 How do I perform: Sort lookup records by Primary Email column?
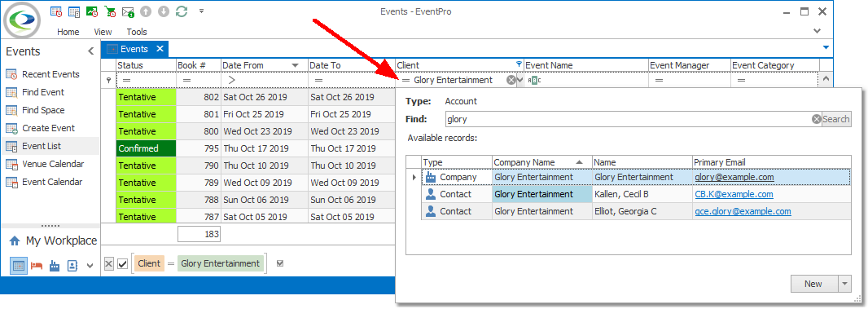point(771,162)
